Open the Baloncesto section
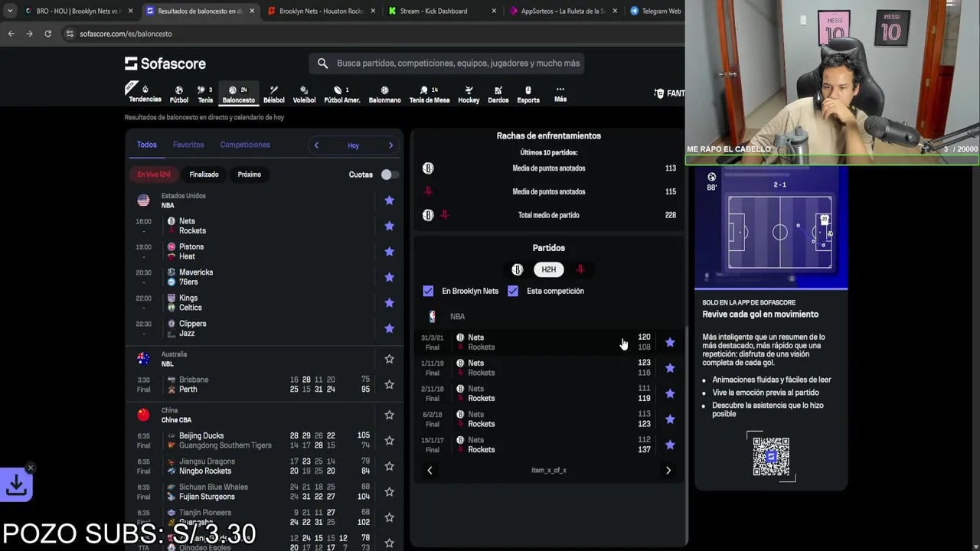The height and width of the screenshot is (551, 980). (238, 94)
